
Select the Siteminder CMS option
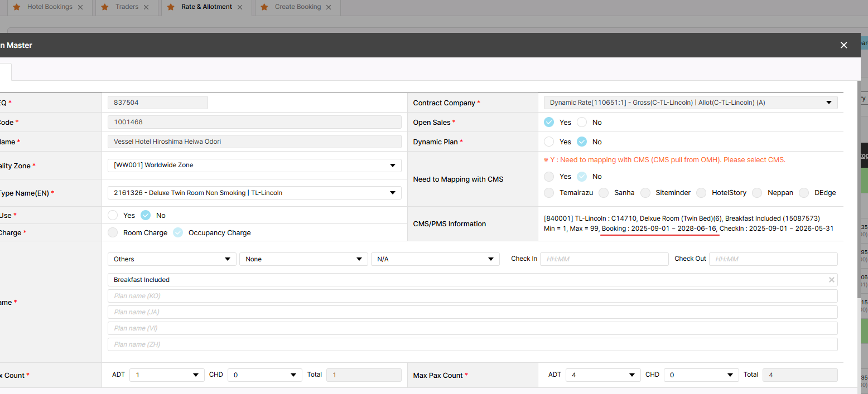pyautogui.click(x=645, y=193)
